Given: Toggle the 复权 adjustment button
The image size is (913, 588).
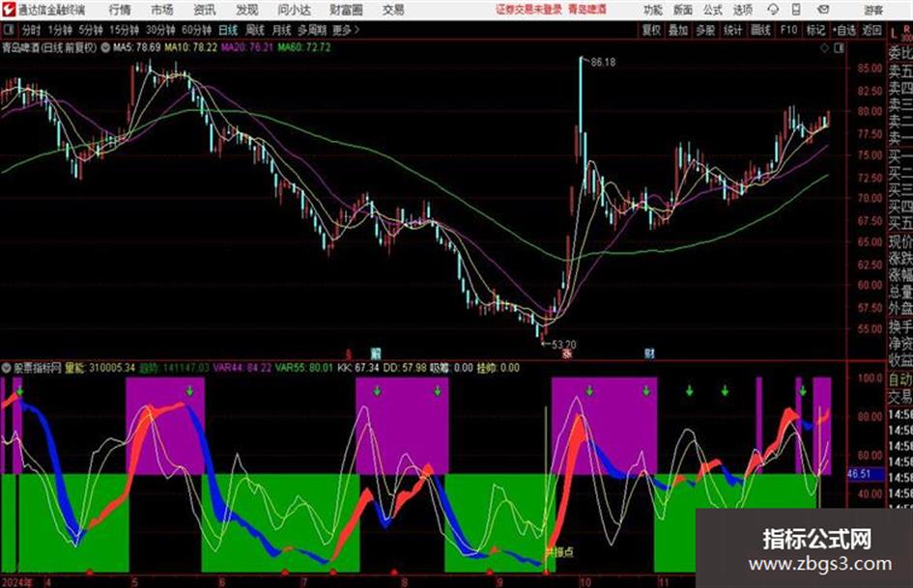Looking at the screenshot, I should click(x=651, y=30).
